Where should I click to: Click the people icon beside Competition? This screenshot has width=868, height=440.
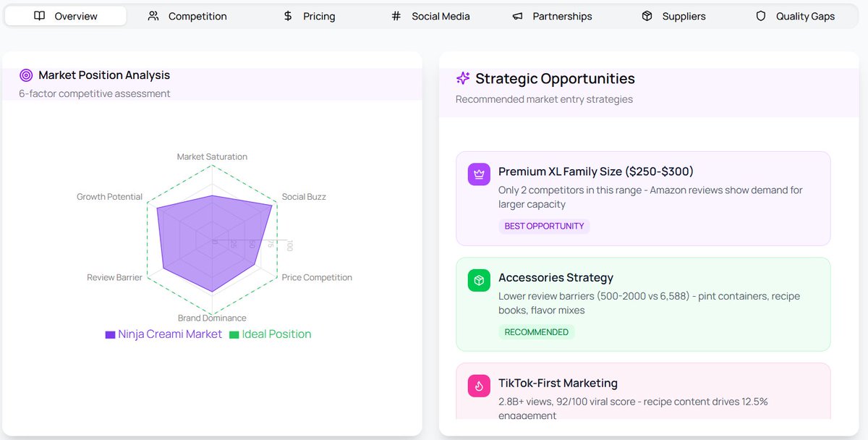click(x=153, y=16)
